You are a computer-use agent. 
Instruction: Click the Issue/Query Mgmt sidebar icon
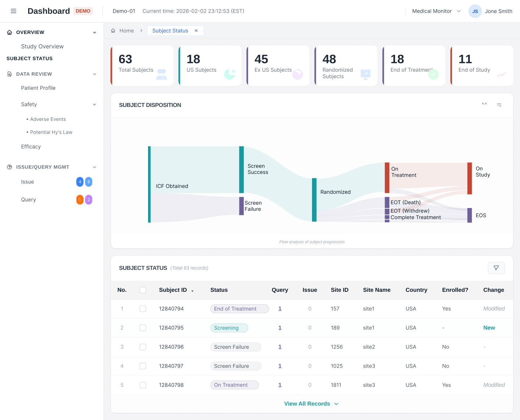tap(9, 167)
